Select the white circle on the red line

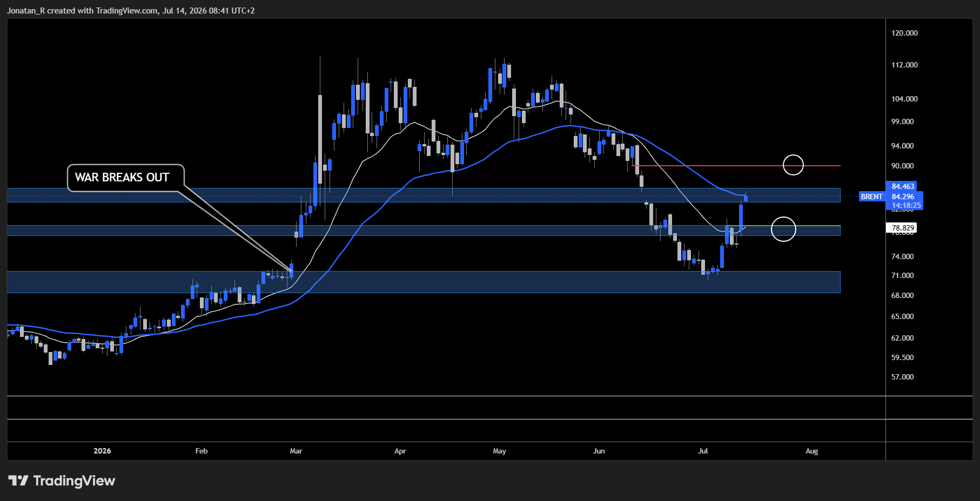tap(794, 165)
